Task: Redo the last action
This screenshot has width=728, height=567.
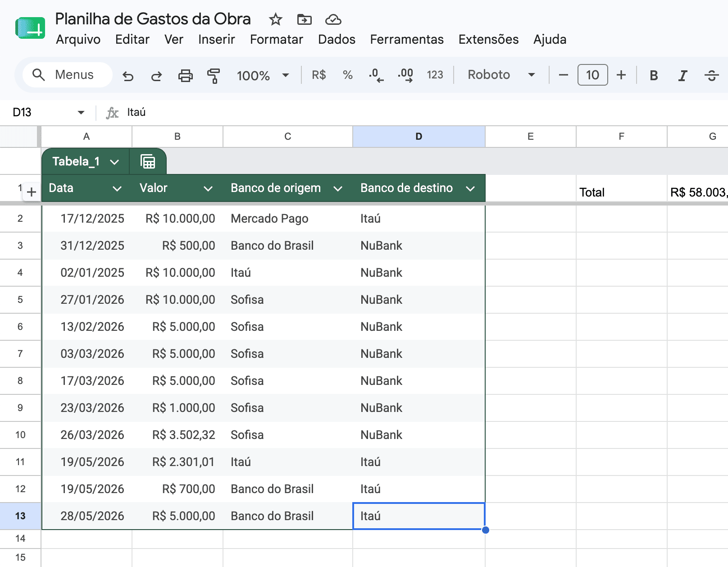Action: click(x=156, y=75)
